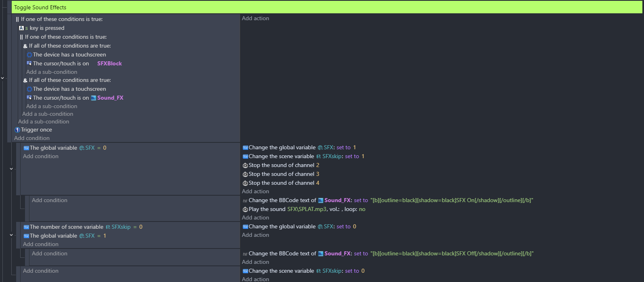Click the Trigger once icon
Screen dimensions: 644x282
click(x=17, y=130)
